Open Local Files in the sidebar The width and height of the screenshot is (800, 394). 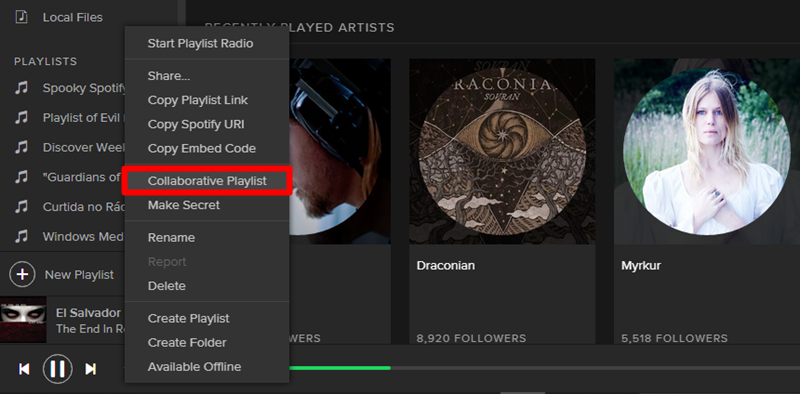pos(72,17)
